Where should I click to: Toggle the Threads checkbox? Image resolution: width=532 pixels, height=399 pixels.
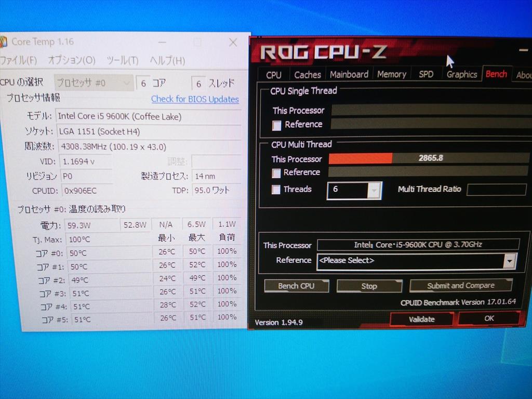coord(276,189)
